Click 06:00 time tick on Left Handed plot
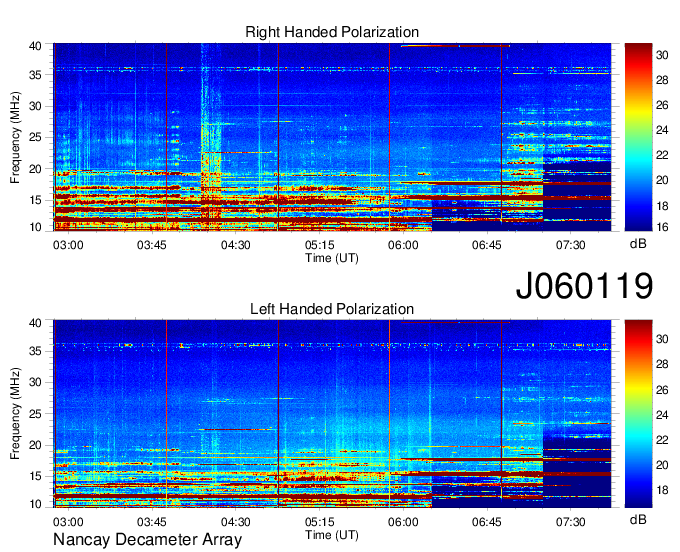The width and height of the screenshot is (680, 552). [403, 522]
